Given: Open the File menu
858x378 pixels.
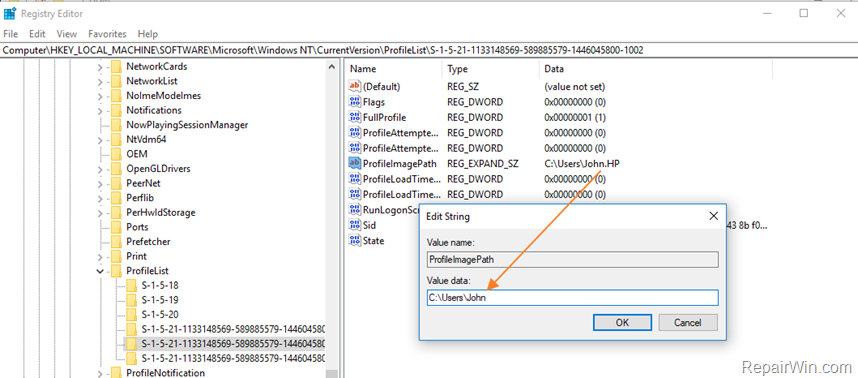Looking at the screenshot, I should (10, 34).
